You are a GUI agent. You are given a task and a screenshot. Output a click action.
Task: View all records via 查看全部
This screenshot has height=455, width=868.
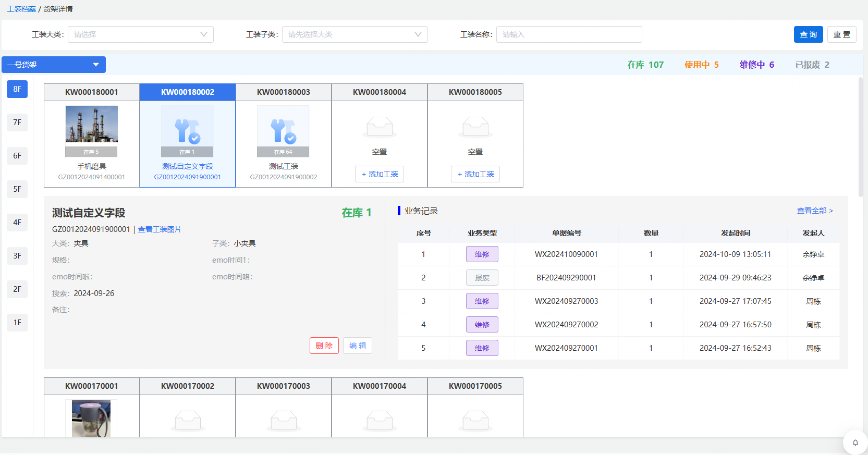(x=815, y=211)
